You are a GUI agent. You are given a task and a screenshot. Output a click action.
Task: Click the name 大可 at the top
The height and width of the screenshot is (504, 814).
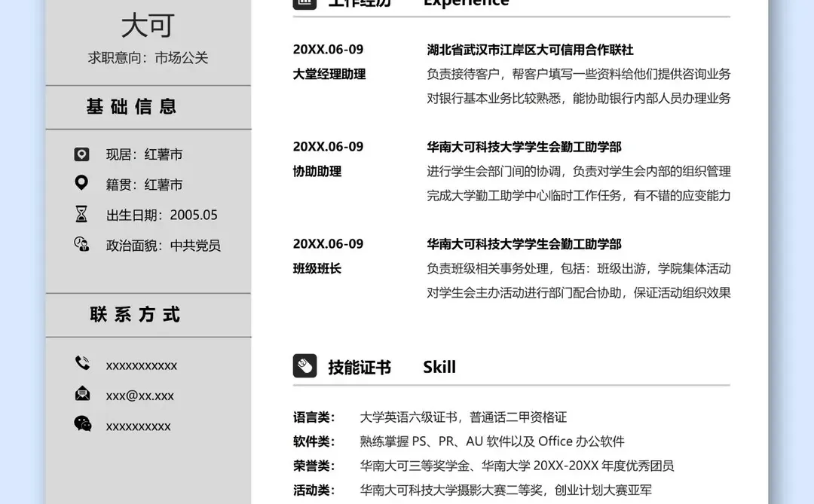point(148,25)
